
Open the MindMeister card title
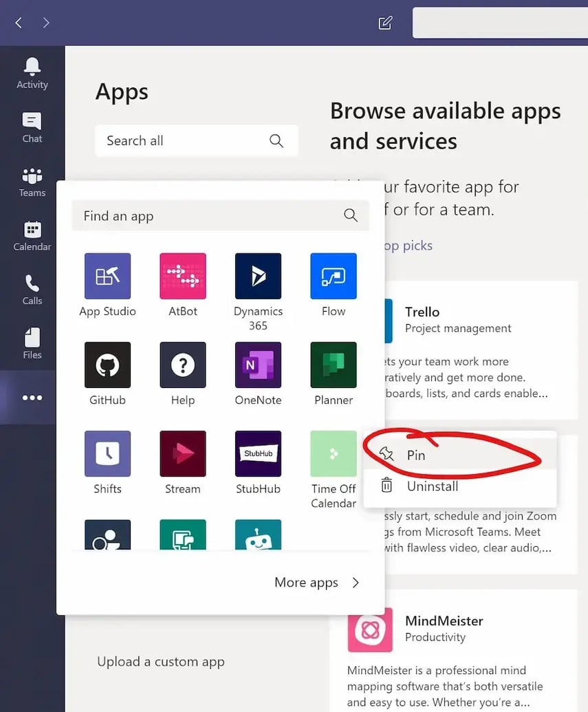444,621
